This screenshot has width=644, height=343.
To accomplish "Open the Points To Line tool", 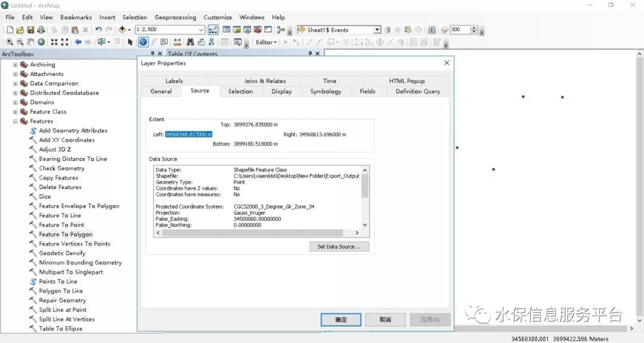I will [58, 282].
